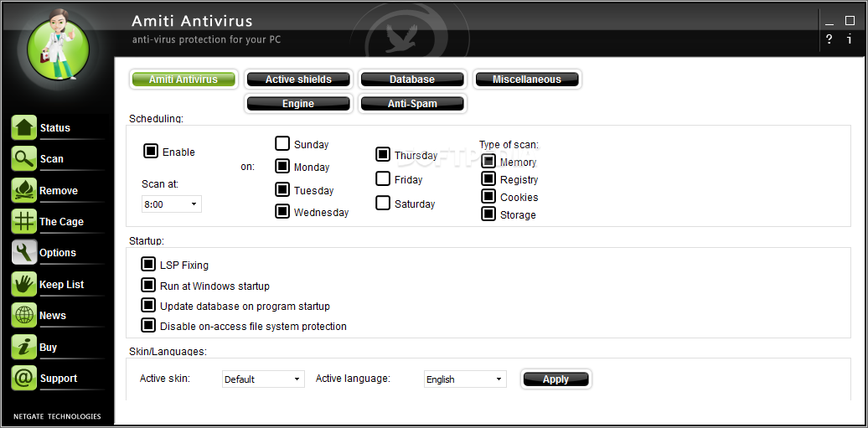This screenshot has height=428, width=868.
Task: Minimize the Amiti Antivirus window
Action: (x=829, y=23)
